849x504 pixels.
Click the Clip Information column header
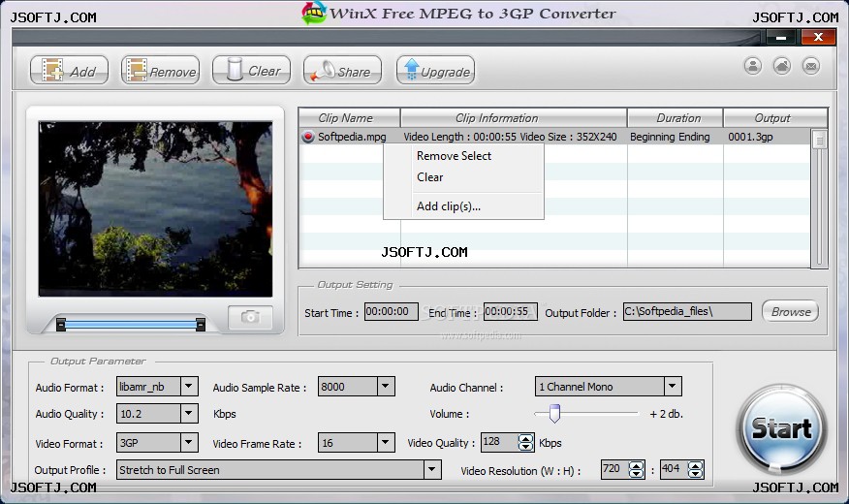(x=514, y=118)
